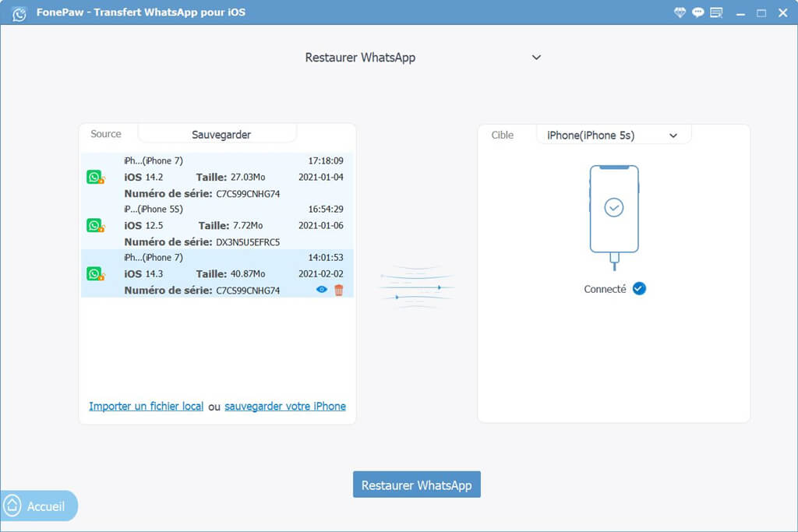Close the FonePaw window
The image size is (798, 532).
[x=782, y=12]
